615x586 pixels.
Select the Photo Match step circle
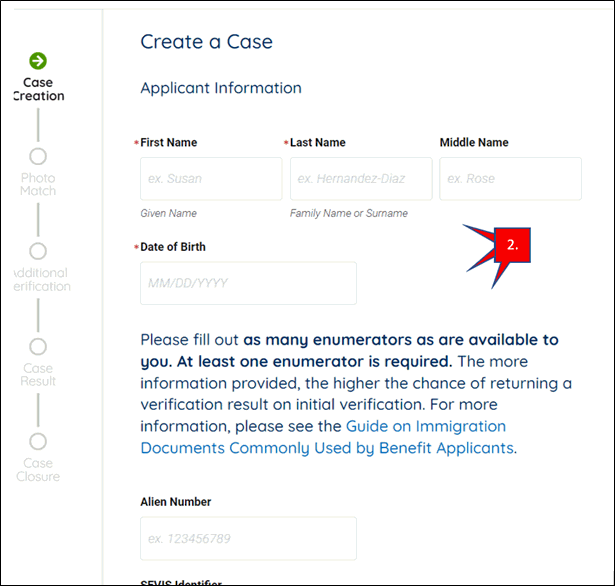tap(38, 156)
